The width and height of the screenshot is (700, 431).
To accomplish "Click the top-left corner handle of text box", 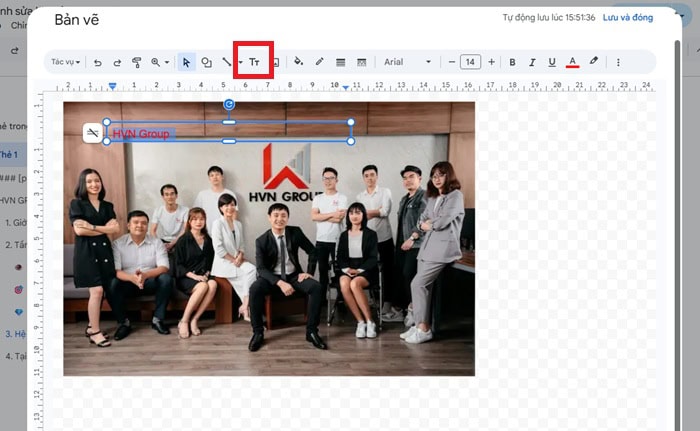I will click(107, 122).
